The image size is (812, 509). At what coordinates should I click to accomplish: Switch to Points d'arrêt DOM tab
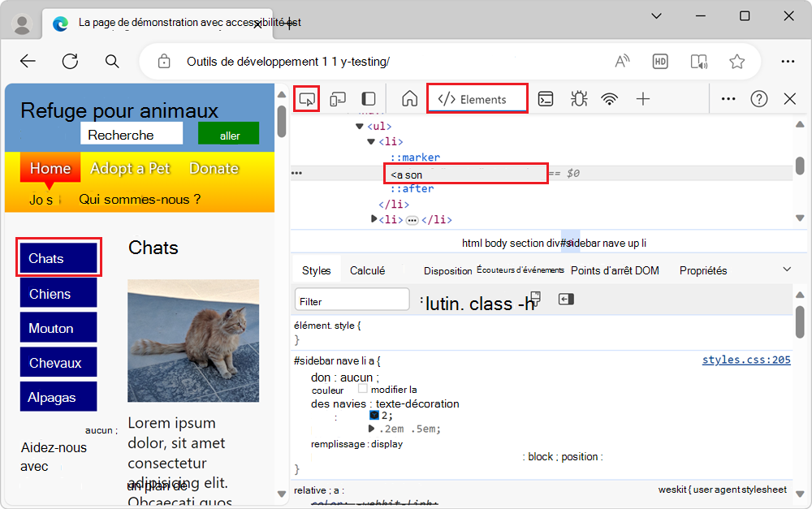coord(615,270)
